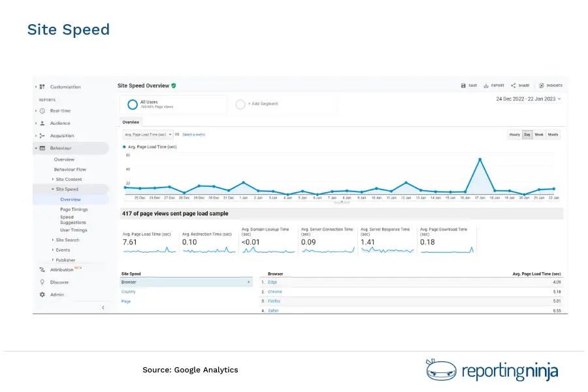
Task: Open the Attribution beta icon
Action: click(41, 269)
